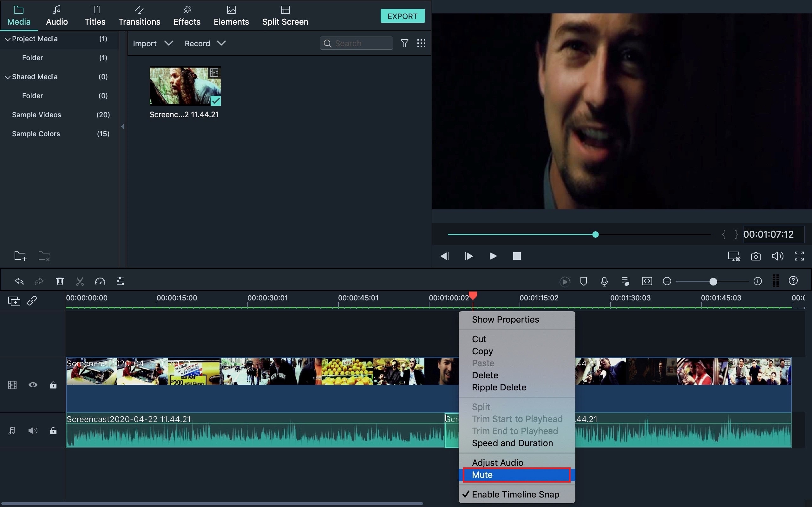Toggle the Audio mute speaker icon on track
Screen dimensions: 812x507
coord(32,431)
